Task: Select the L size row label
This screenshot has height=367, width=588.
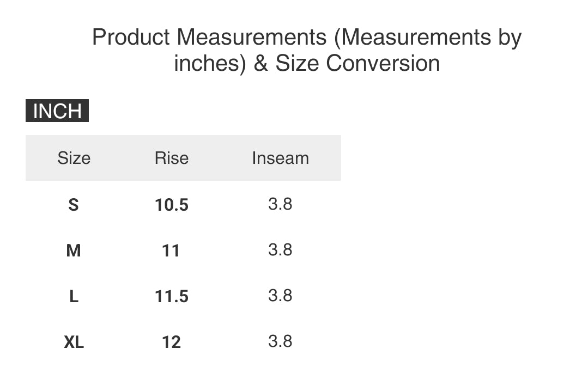Action: click(x=74, y=296)
